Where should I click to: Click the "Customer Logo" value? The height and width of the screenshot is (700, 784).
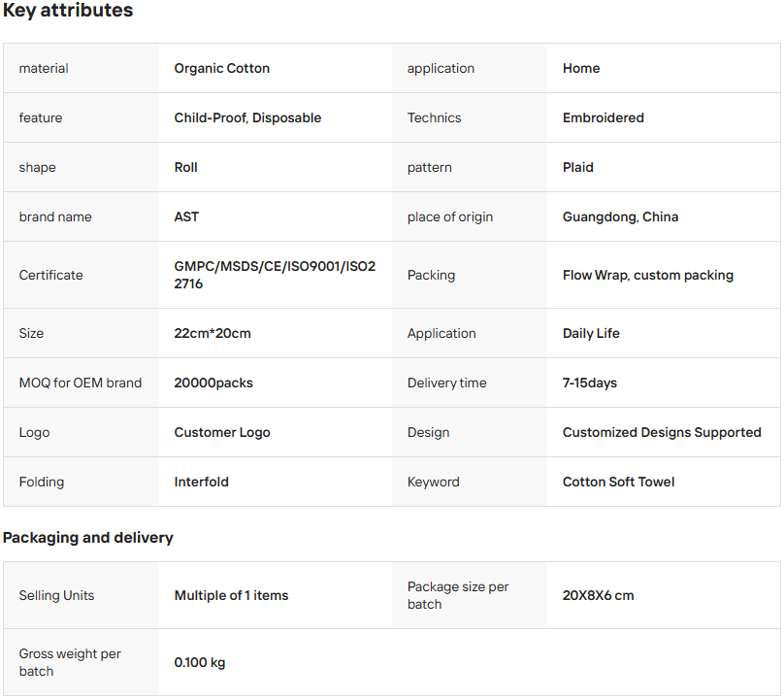pos(222,432)
